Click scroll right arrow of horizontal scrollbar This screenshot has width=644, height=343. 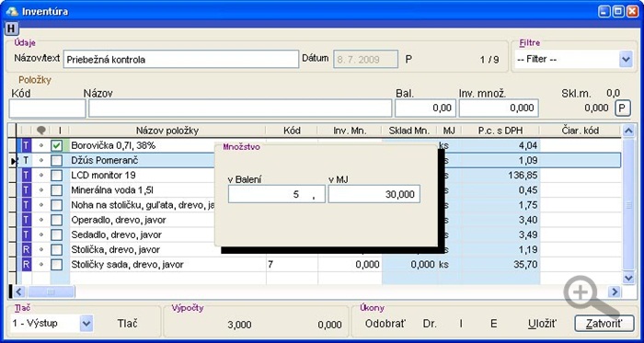[x=615, y=292]
